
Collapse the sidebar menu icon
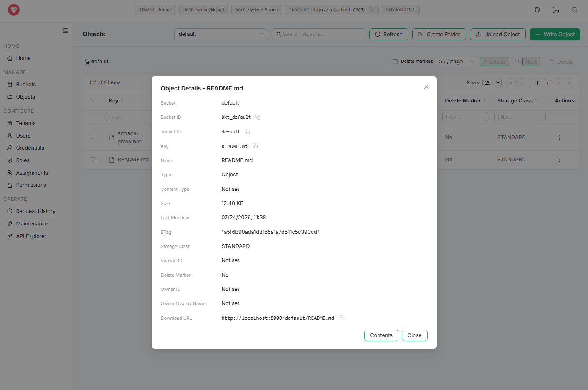tap(65, 30)
